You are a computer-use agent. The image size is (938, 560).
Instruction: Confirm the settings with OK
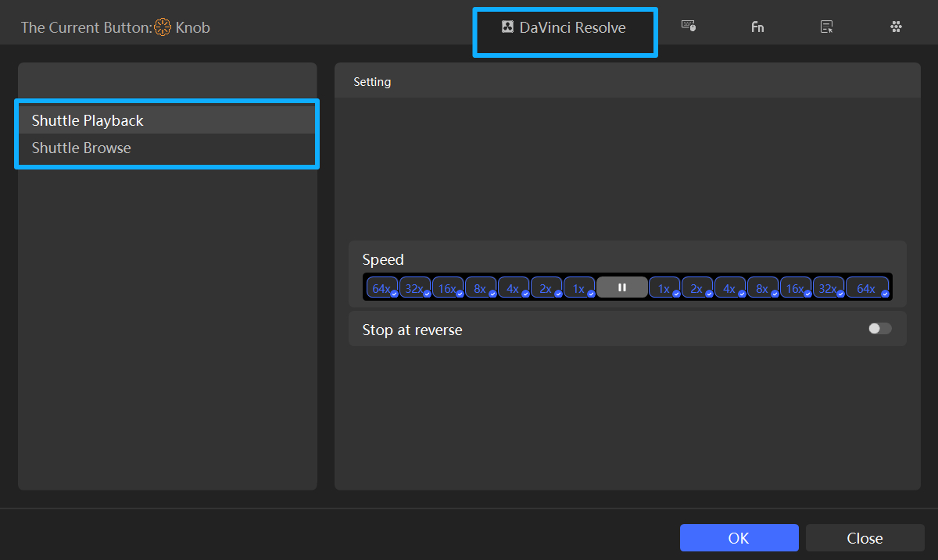point(738,537)
